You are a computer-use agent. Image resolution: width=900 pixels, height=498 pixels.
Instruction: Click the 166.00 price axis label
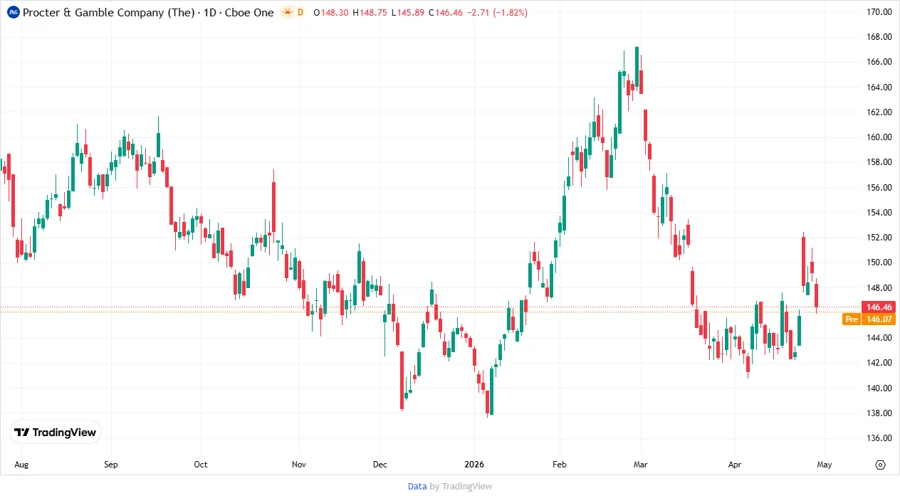[879, 62]
